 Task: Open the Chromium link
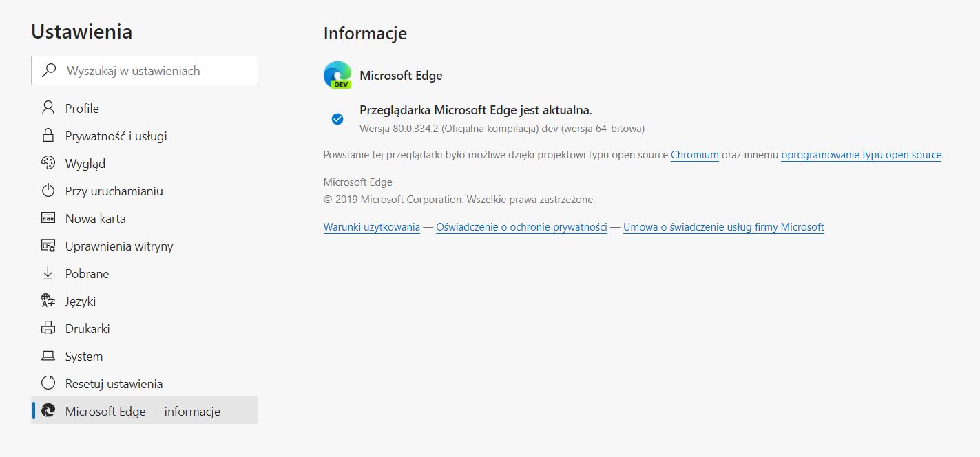695,155
